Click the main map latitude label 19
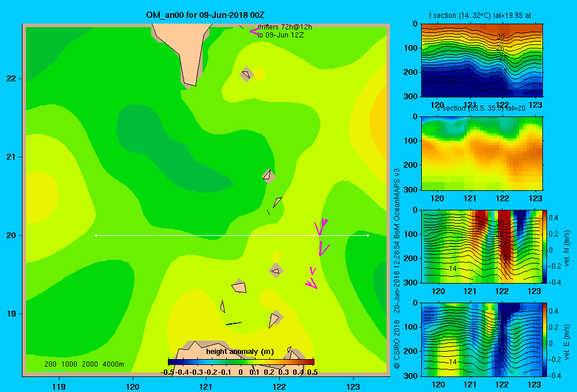This screenshot has width=577, height=392. coord(12,314)
